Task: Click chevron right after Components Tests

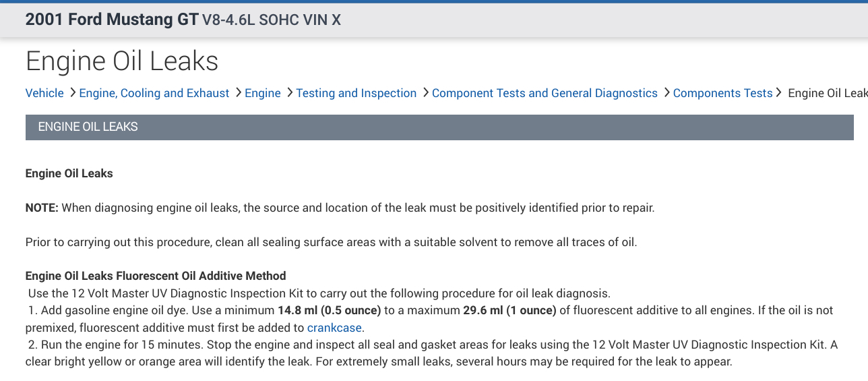Action: click(x=779, y=92)
